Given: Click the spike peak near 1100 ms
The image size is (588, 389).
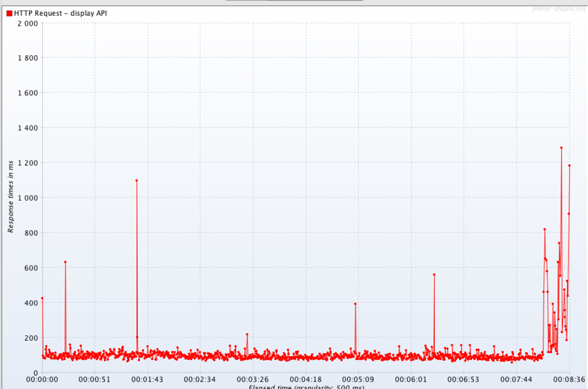Looking at the screenshot, I should pos(137,181).
